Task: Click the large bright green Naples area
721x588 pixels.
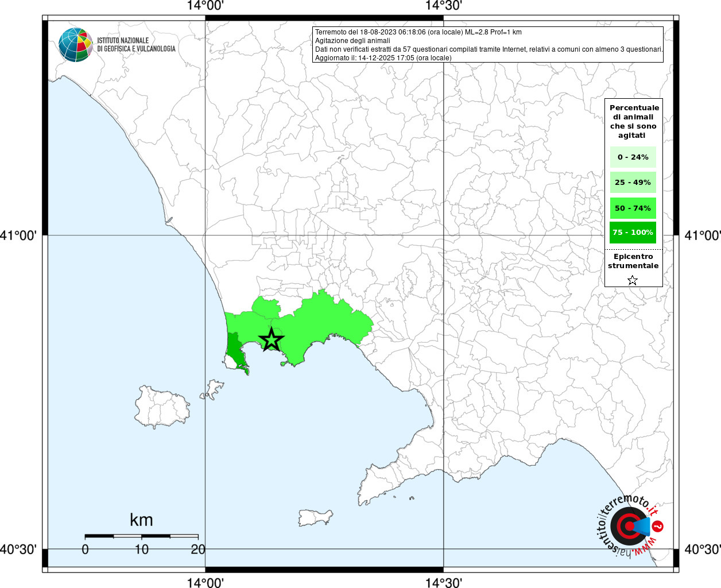Action: [x=327, y=324]
